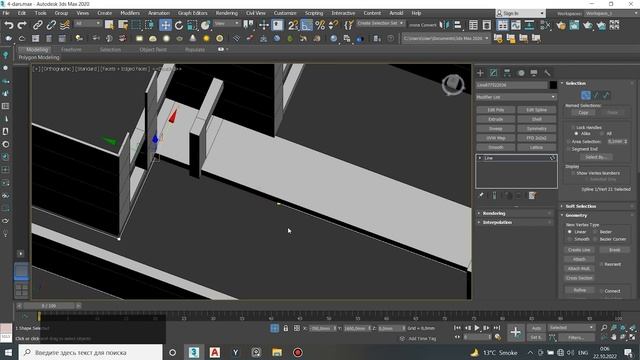Click the Align tool icon
Image resolution: width=640 pixels, height=360 pixels.
pyautogui.click(x=458, y=25)
